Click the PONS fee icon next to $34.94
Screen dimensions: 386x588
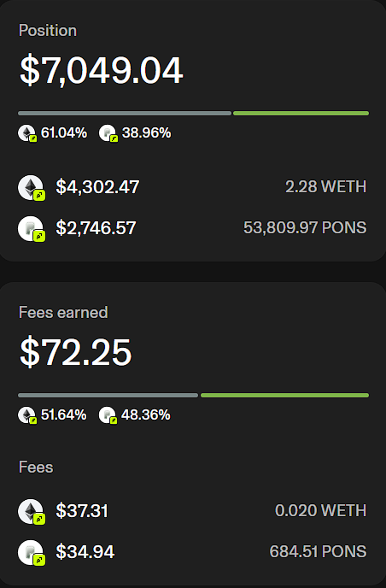click(x=32, y=552)
